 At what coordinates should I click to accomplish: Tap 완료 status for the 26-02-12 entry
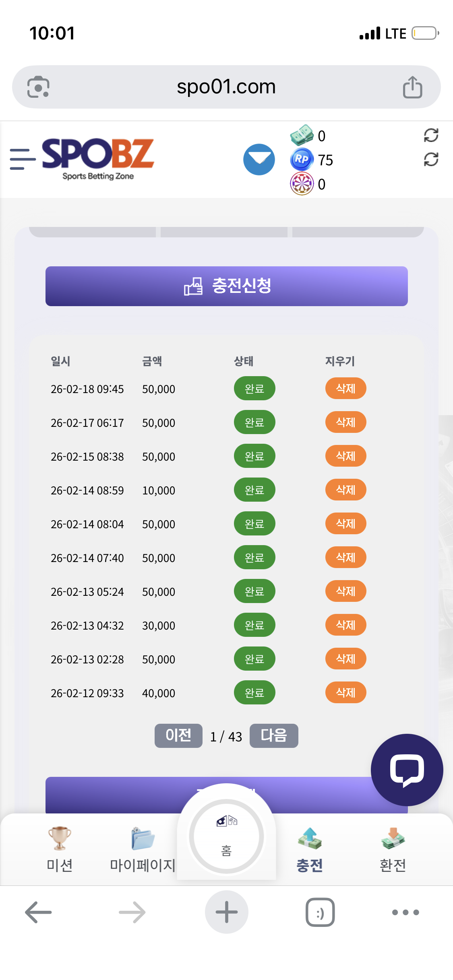pyautogui.click(x=254, y=693)
